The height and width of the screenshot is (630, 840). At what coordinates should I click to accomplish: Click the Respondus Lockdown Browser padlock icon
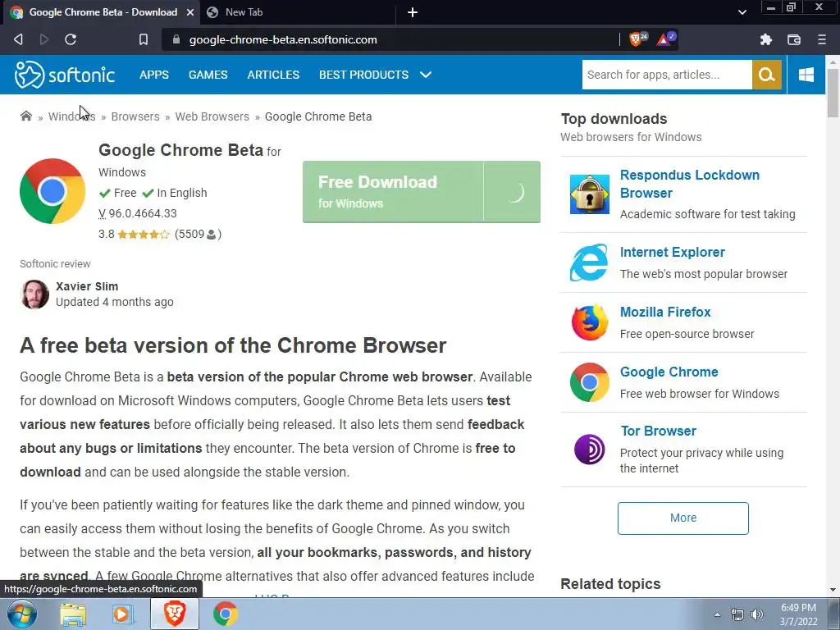[x=589, y=194]
